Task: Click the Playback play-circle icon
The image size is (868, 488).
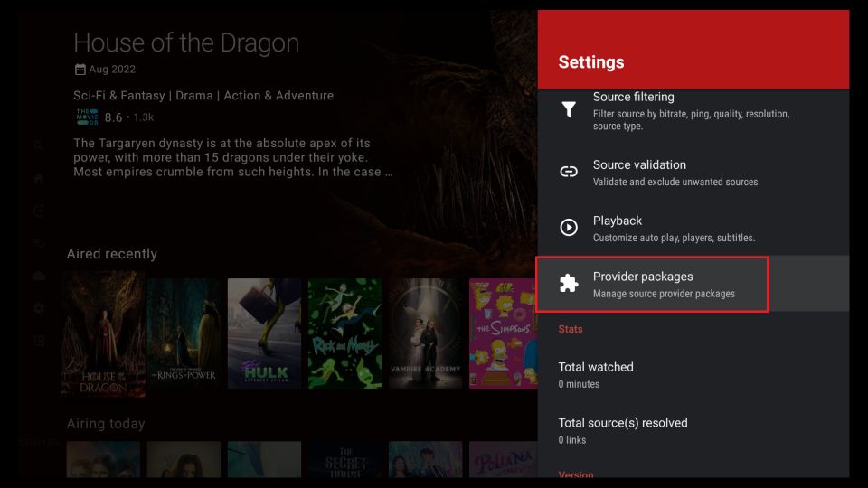Action: click(569, 228)
